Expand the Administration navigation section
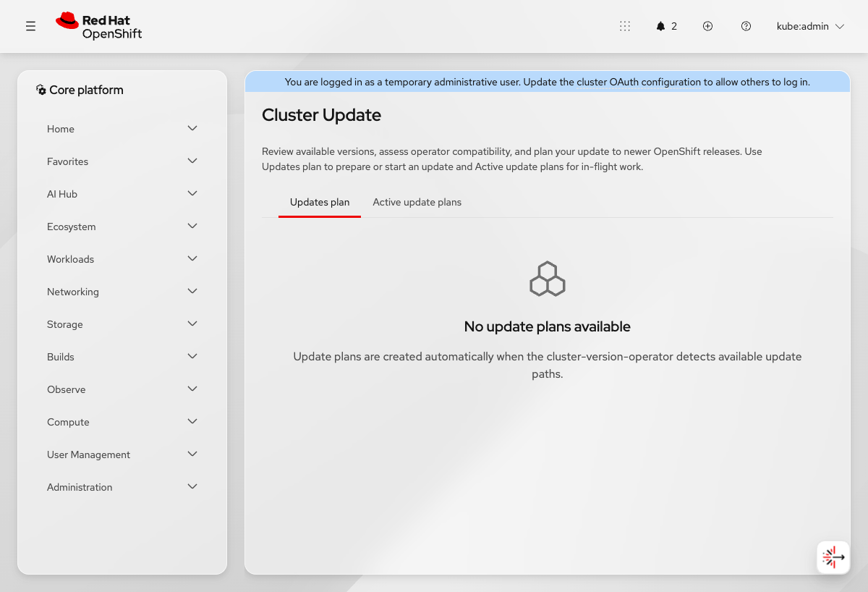The height and width of the screenshot is (592, 868). (x=122, y=487)
